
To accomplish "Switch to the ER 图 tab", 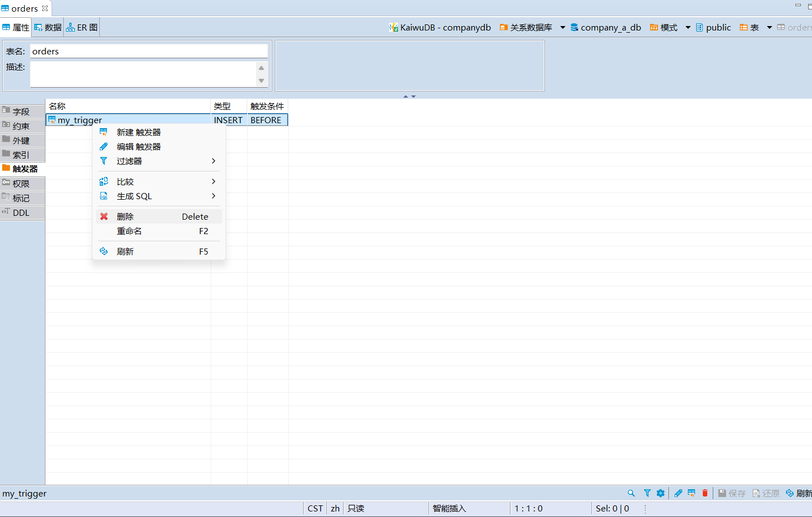I will (82, 27).
